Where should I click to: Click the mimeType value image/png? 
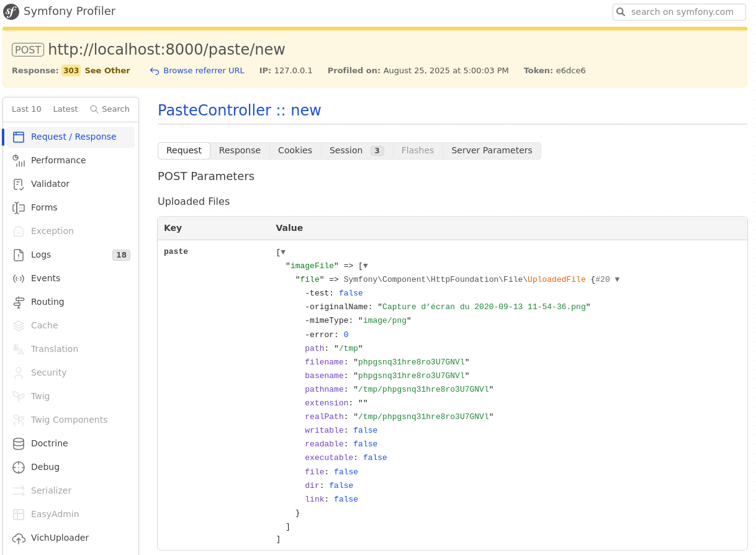pyautogui.click(x=385, y=320)
